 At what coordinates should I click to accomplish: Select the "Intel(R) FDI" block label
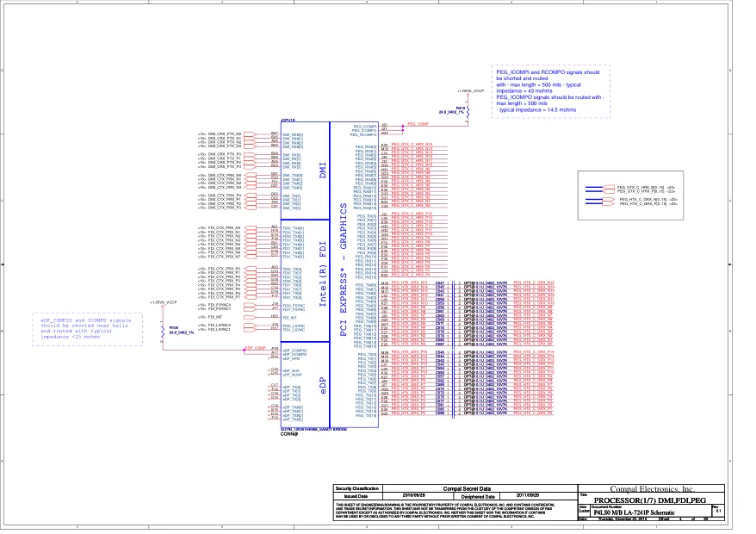(323, 274)
